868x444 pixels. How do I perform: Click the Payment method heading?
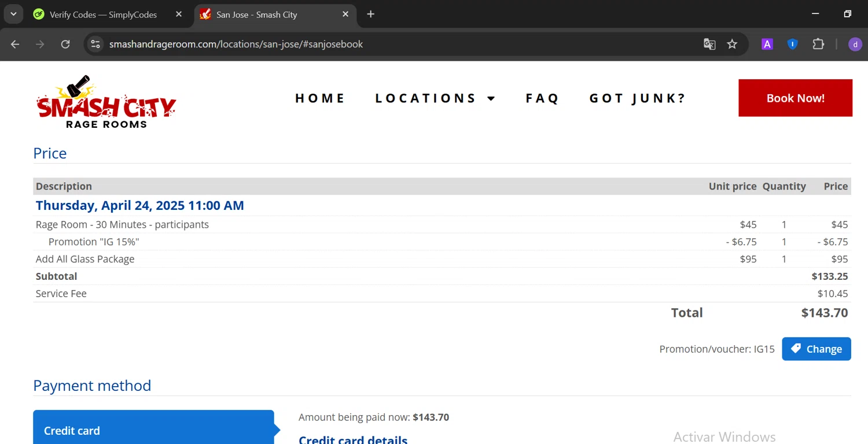click(92, 386)
